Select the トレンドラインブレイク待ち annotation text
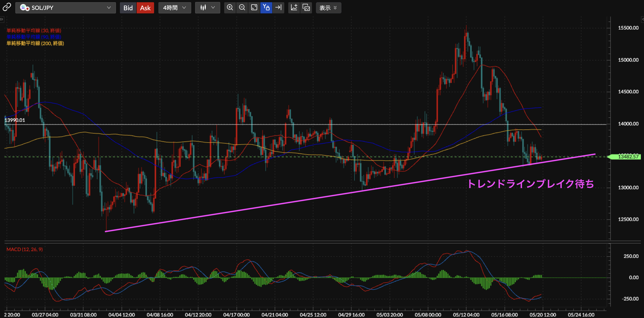The height and width of the screenshot is (318, 644). click(531, 184)
